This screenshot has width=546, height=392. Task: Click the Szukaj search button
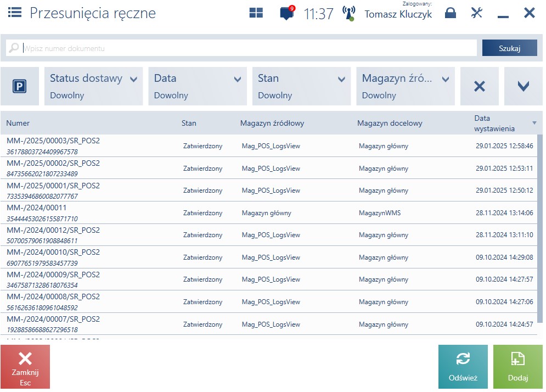(509, 48)
